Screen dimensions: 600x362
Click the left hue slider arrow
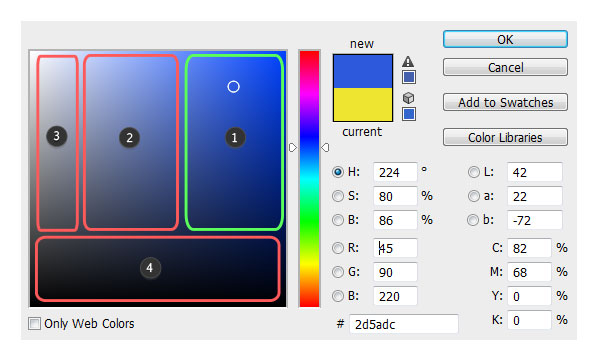[293, 147]
